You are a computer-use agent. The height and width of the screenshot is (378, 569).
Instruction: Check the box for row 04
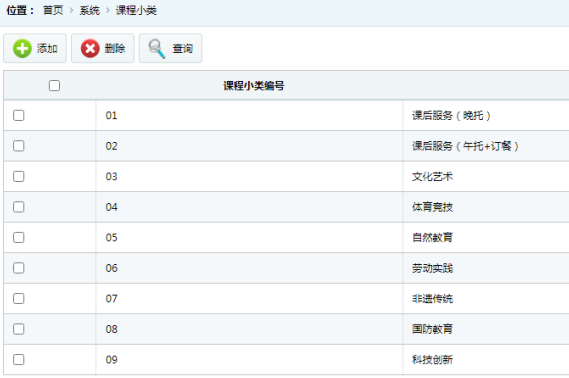(19, 207)
